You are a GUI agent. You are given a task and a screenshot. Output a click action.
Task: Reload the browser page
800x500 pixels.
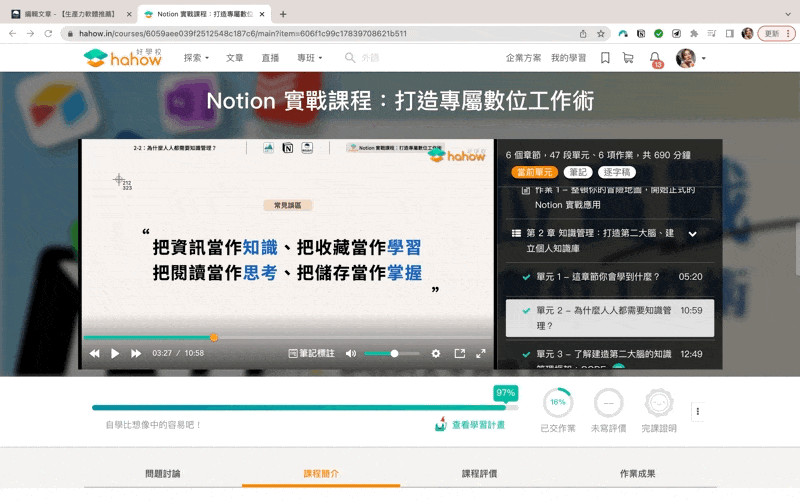(48, 34)
